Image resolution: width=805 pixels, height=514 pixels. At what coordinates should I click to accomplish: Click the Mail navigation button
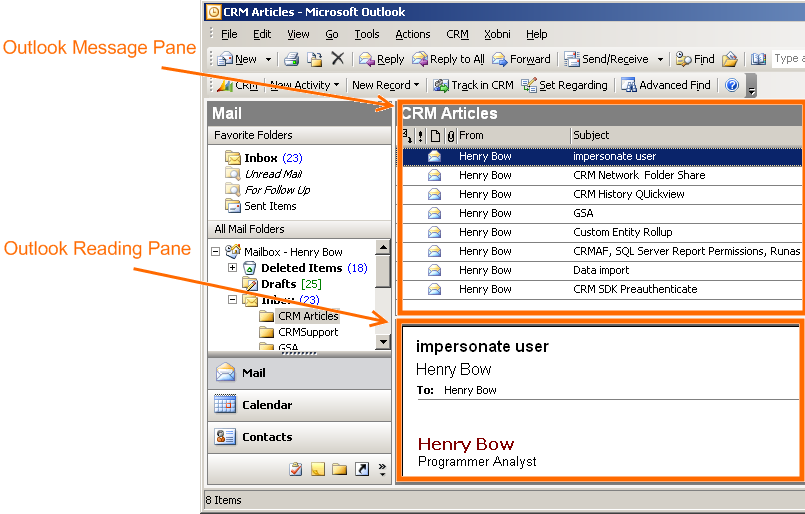[299, 373]
